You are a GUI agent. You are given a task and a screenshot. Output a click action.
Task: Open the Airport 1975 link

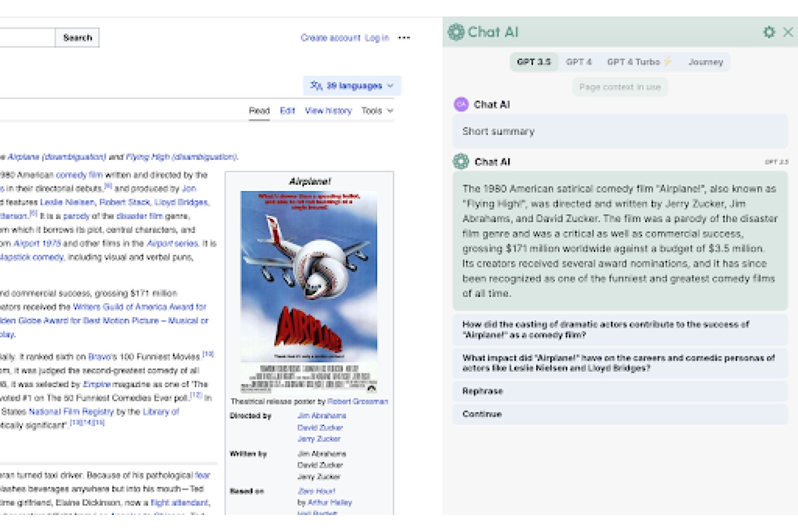tap(37, 244)
